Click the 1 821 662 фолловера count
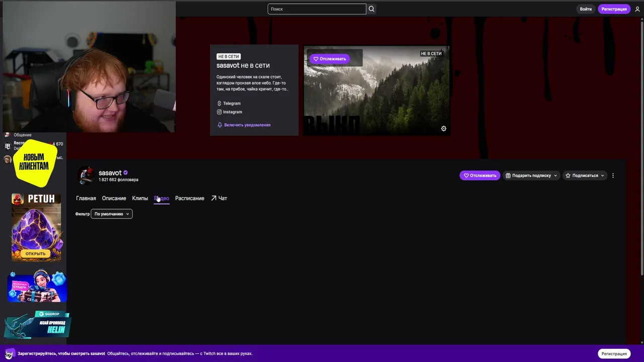Viewport: 644px width, 362px height. pyautogui.click(x=118, y=179)
